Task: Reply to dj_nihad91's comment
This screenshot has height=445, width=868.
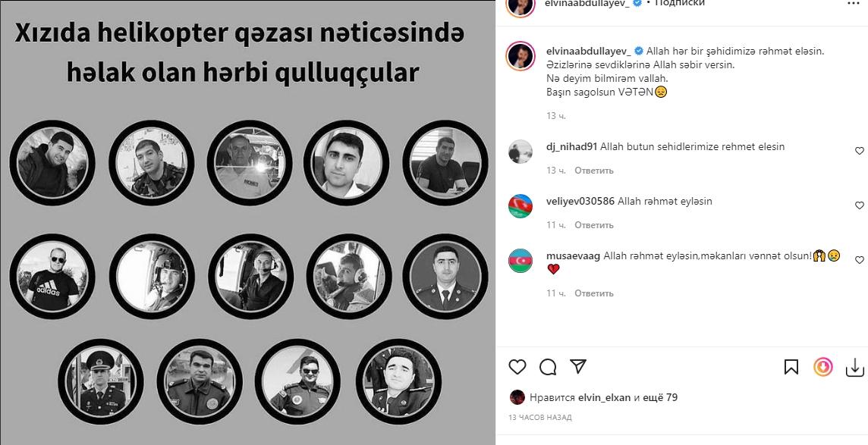Action: click(x=594, y=171)
